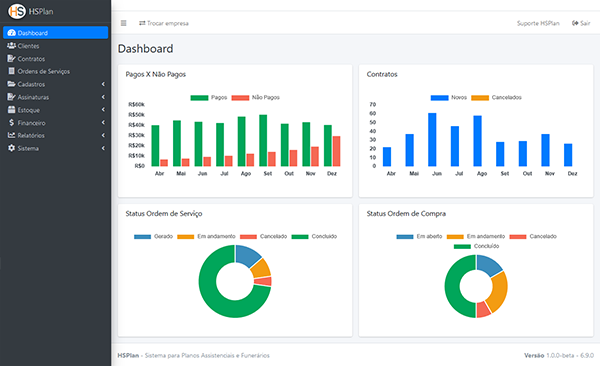This screenshot has width=600, height=366.
Task: Expand the Relatórios menu chevron
Action: [103, 136]
